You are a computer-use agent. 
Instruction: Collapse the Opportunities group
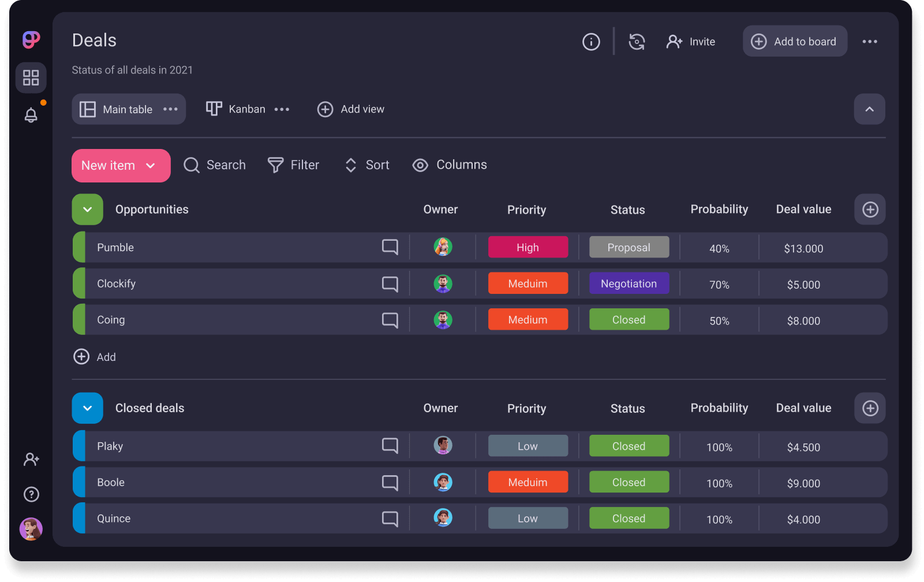[x=87, y=209]
